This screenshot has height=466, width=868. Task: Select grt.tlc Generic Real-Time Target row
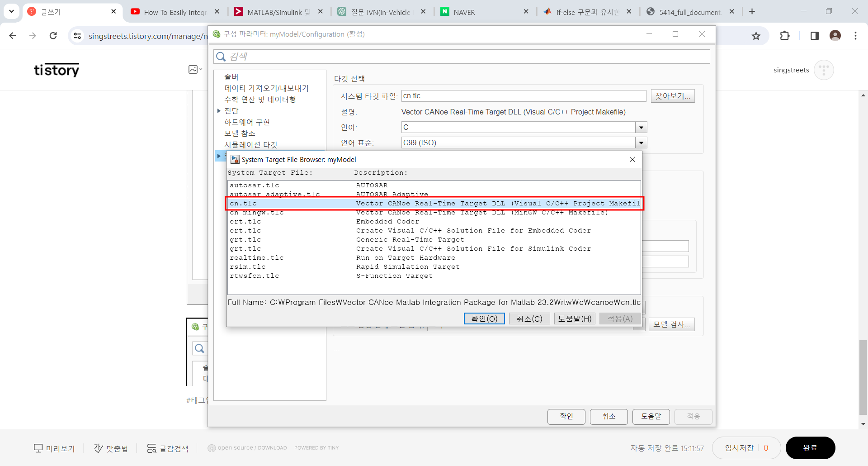434,240
